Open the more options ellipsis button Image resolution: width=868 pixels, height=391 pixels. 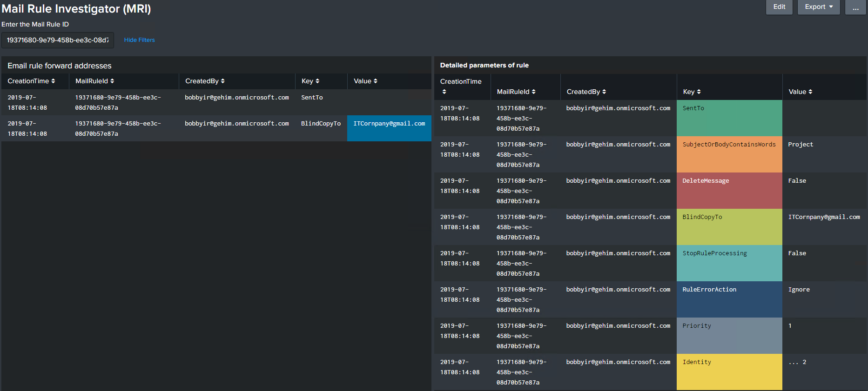point(855,7)
